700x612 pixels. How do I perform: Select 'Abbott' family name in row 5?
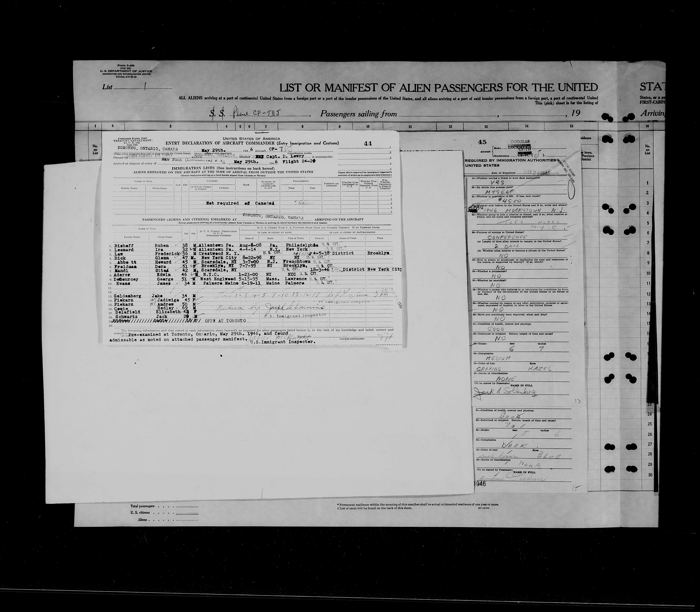[126, 262]
